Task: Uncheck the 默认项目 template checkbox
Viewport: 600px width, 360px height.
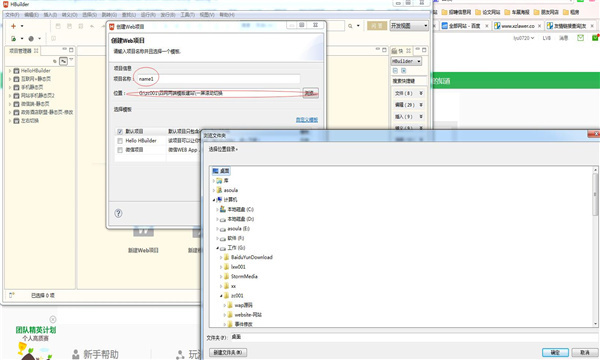Action: click(120, 132)
